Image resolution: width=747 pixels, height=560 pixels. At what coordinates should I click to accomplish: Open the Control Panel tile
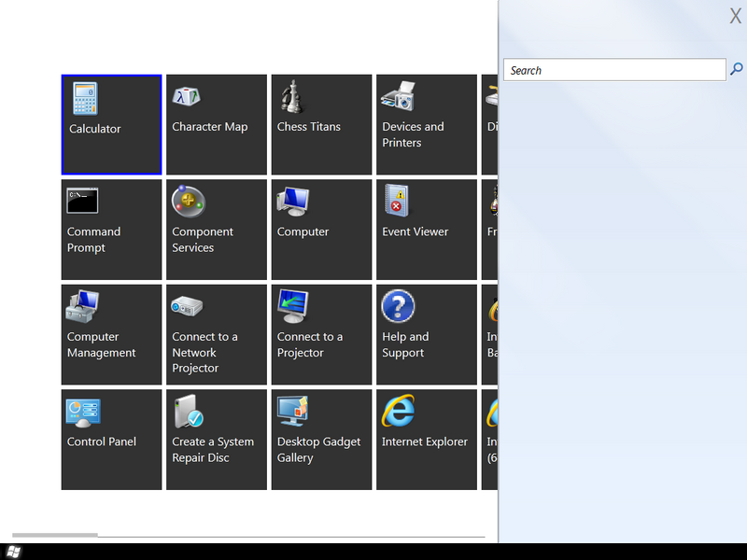(x=111, y=440)
